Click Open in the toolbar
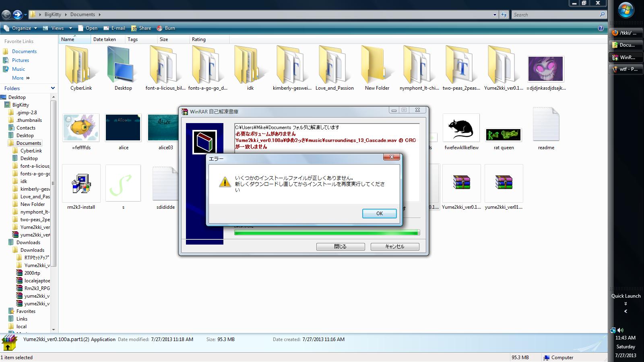Viewport: 644px width, 362px height. click(87, 28)
